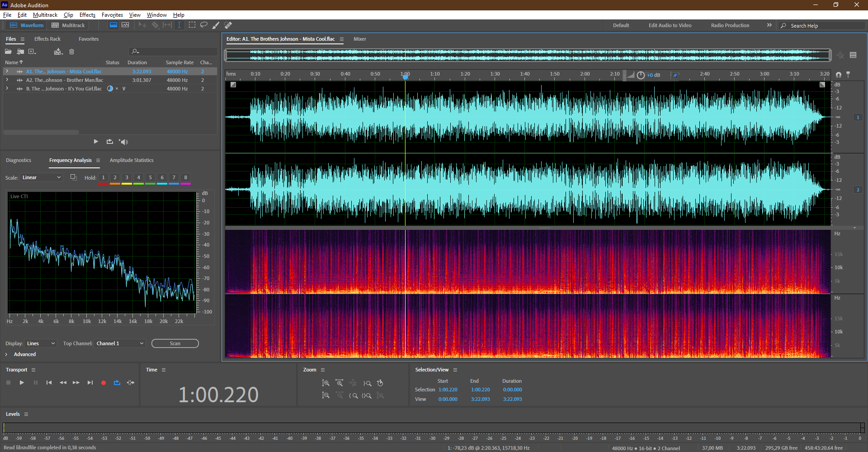Click the trash Close Files icon
This screenshot has height=452, width=868.
[71, 52]
